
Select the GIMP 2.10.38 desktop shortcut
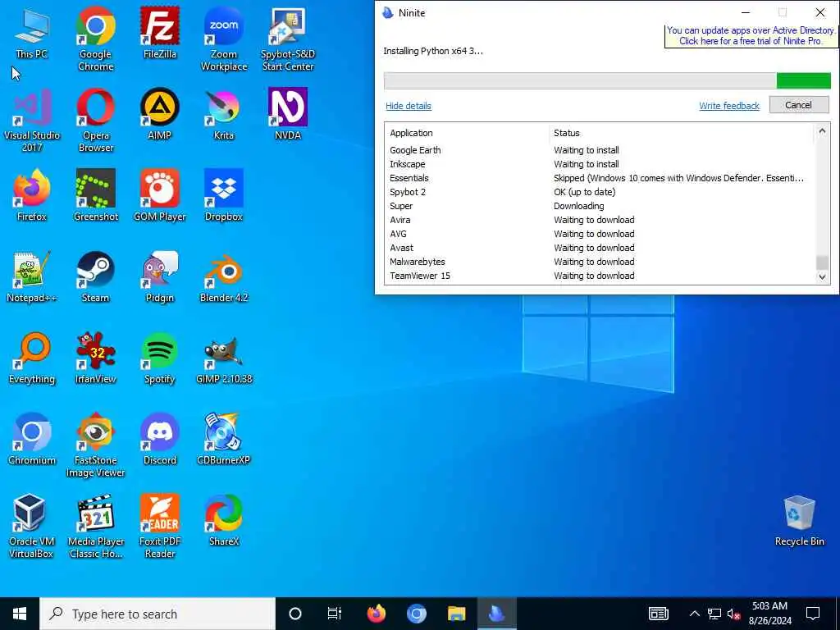(224, 359)
